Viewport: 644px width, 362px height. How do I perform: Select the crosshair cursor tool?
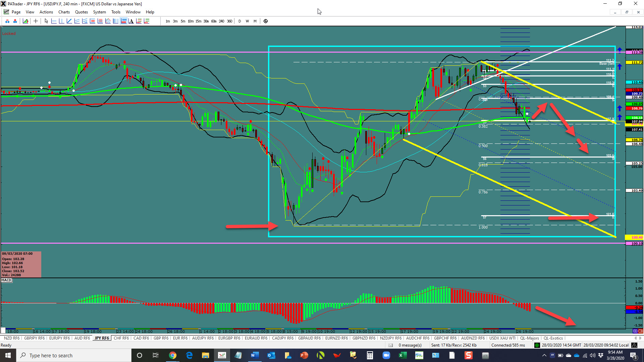(x=36, y=21)
